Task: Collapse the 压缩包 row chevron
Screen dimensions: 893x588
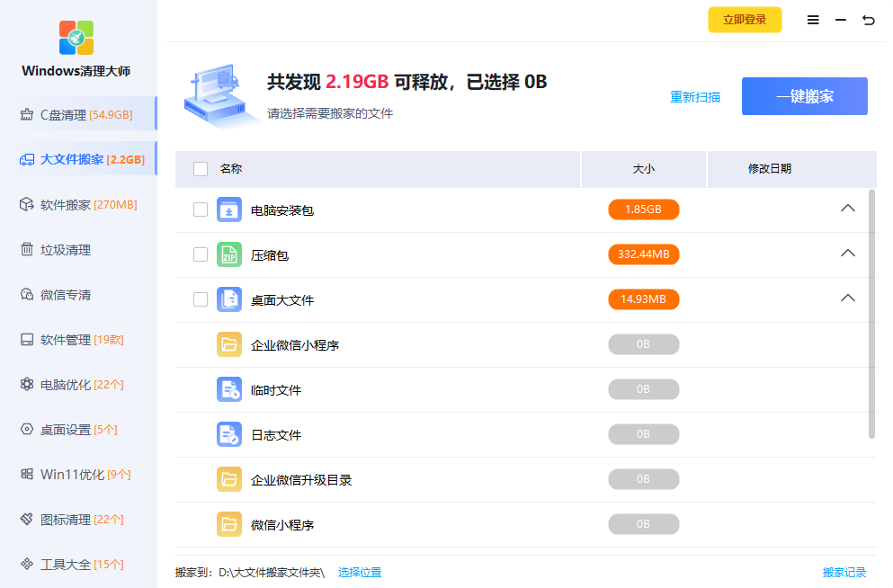Action: tap(847, 254)
